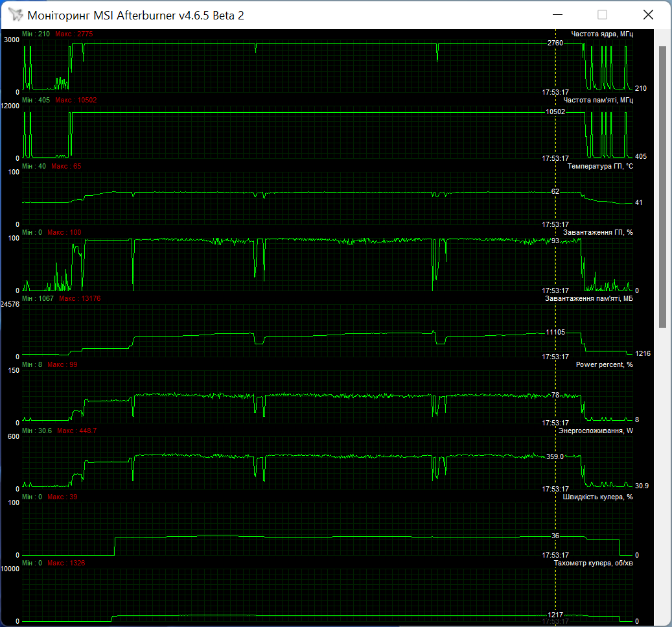
Task: Click the 24576 axis label on memory usage graph
Action: point(10,304)
